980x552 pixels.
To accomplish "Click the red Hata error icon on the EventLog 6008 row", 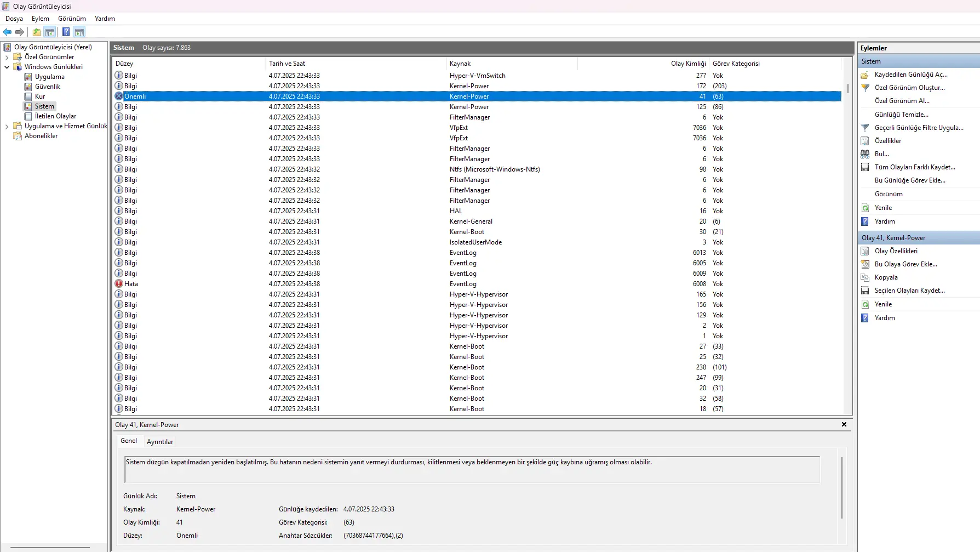I will pos(119,284).
